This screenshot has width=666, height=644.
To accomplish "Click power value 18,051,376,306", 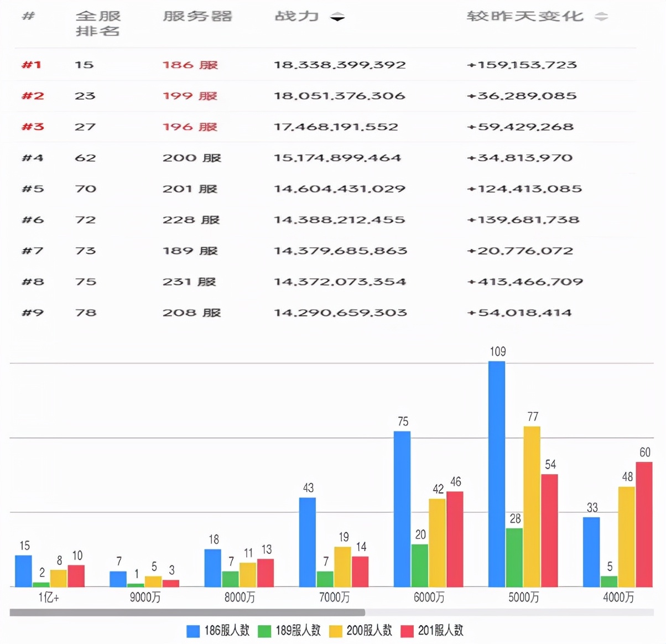I will pyautogui.click(x=340, y=96).
